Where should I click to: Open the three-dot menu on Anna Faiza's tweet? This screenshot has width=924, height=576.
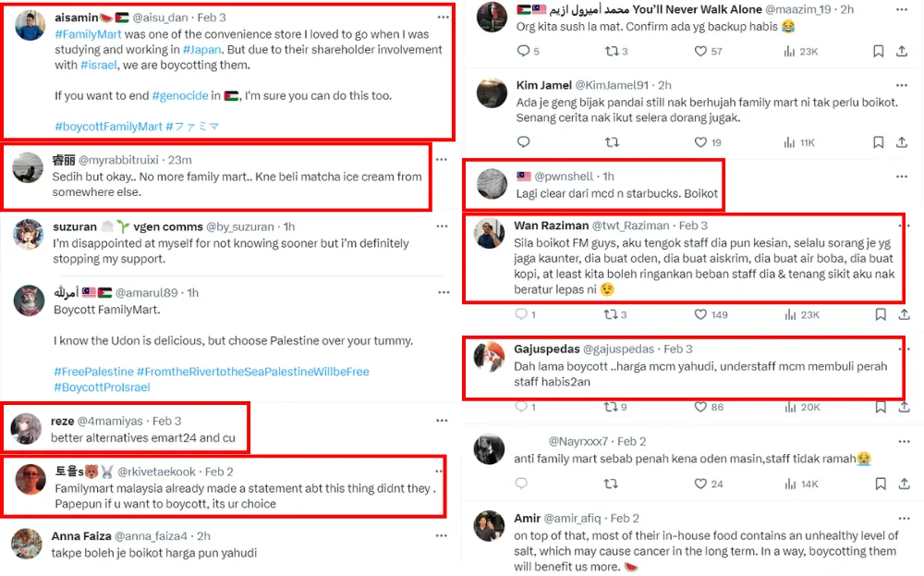coord(443,535)
